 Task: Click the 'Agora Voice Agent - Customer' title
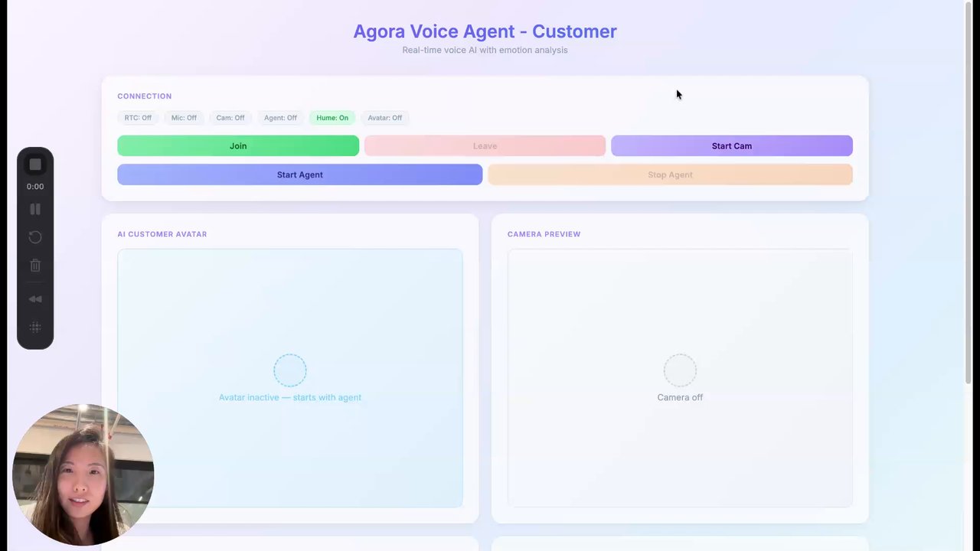(485, 31)
